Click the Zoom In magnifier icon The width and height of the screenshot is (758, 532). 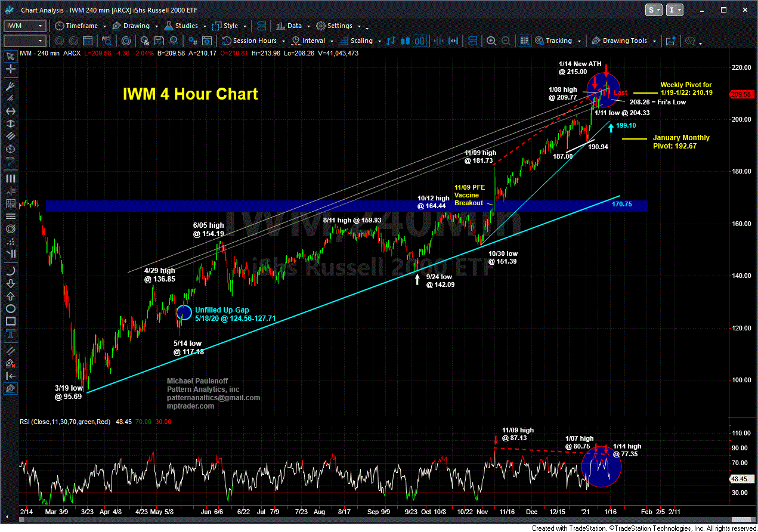click(x=491, y=41)
